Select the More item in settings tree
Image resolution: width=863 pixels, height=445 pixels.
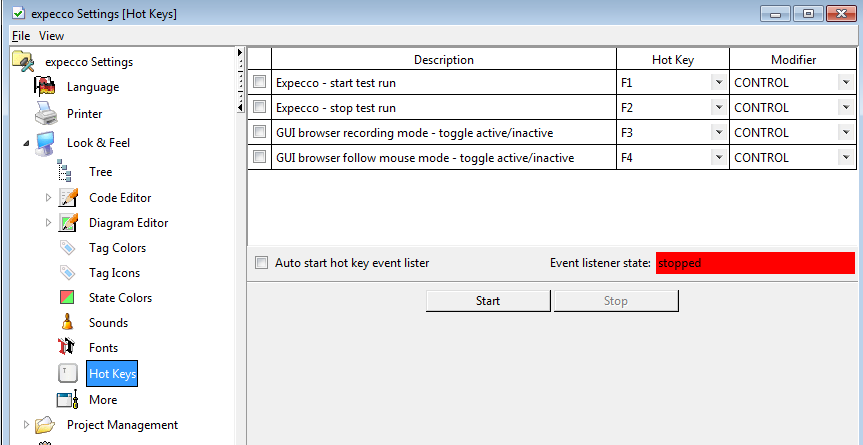pyautogui.click(x=102, y=400)
